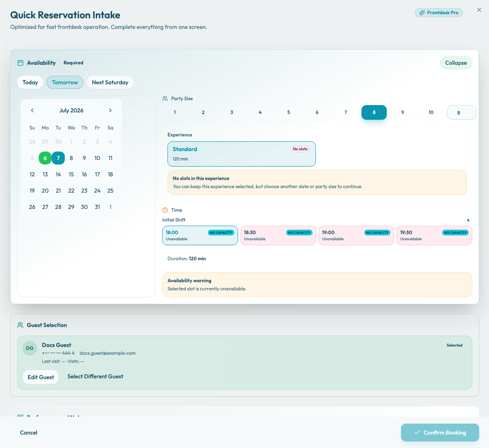Pick July 8 on the calendar

coord(71,158)
